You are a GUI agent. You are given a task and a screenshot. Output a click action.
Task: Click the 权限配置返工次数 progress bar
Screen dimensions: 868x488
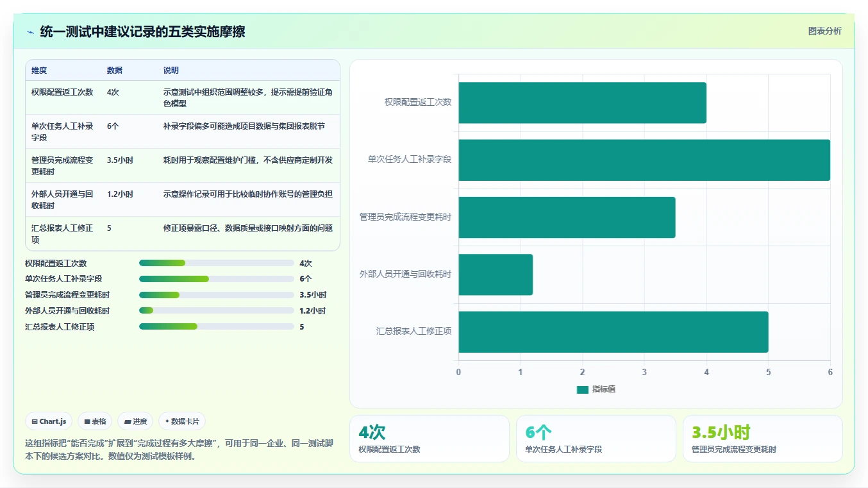click(x=217, y=263)
